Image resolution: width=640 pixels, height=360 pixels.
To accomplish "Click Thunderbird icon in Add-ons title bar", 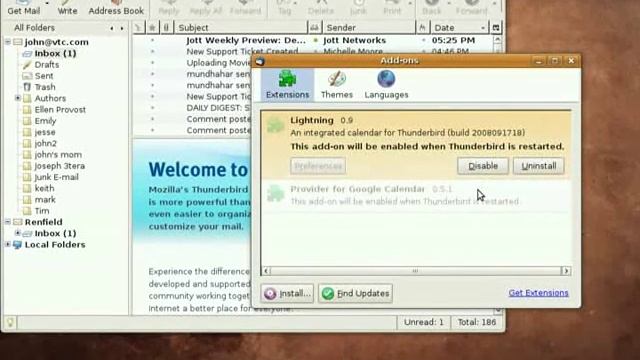I will (x=260, y=61).
